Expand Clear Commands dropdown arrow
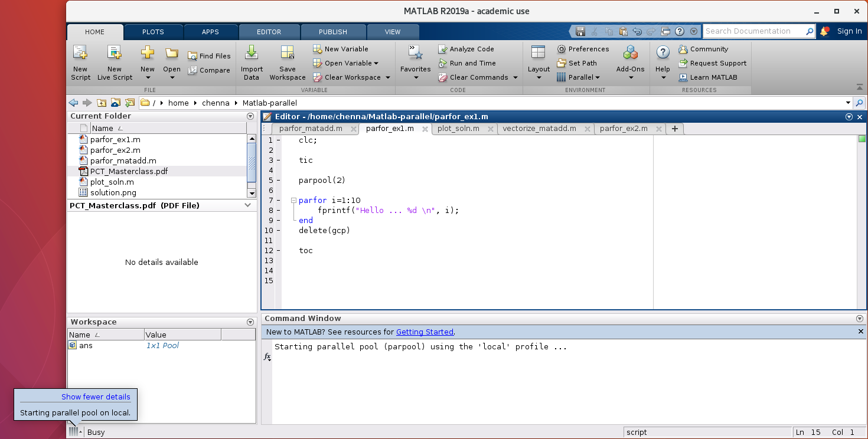 tap(515, 77)
